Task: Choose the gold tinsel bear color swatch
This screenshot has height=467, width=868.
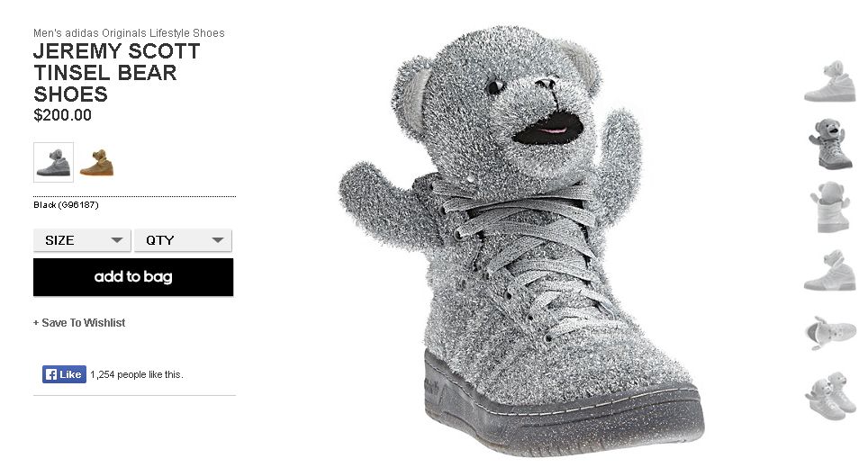Action: (x=96, y=163)
